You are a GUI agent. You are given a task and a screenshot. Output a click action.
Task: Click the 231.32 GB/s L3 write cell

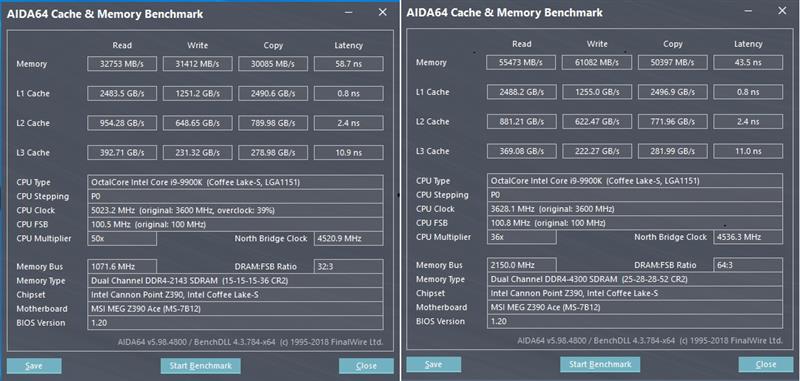click(197, 153)
